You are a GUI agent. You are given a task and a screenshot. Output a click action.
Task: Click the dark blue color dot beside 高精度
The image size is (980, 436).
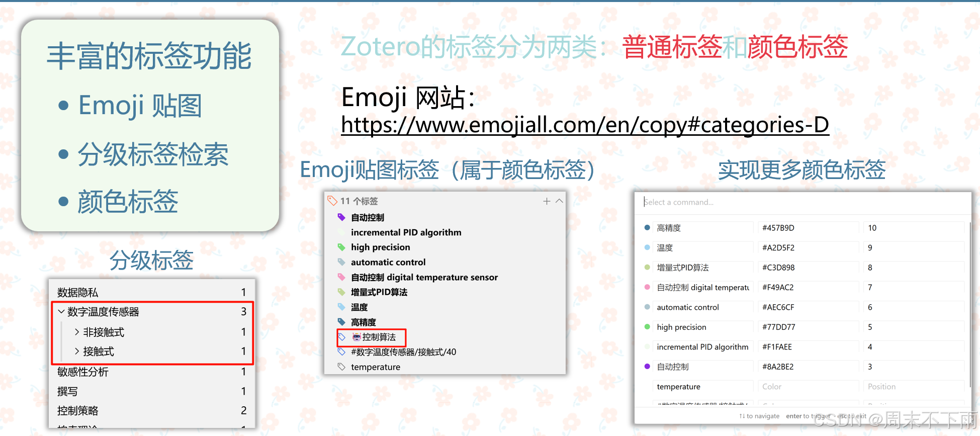[x=647, y=228]
